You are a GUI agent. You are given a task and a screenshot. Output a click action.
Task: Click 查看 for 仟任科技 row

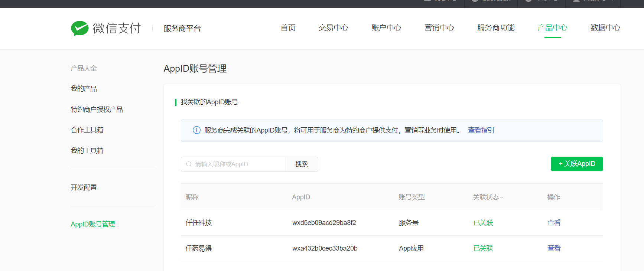(x=554, y=223)
